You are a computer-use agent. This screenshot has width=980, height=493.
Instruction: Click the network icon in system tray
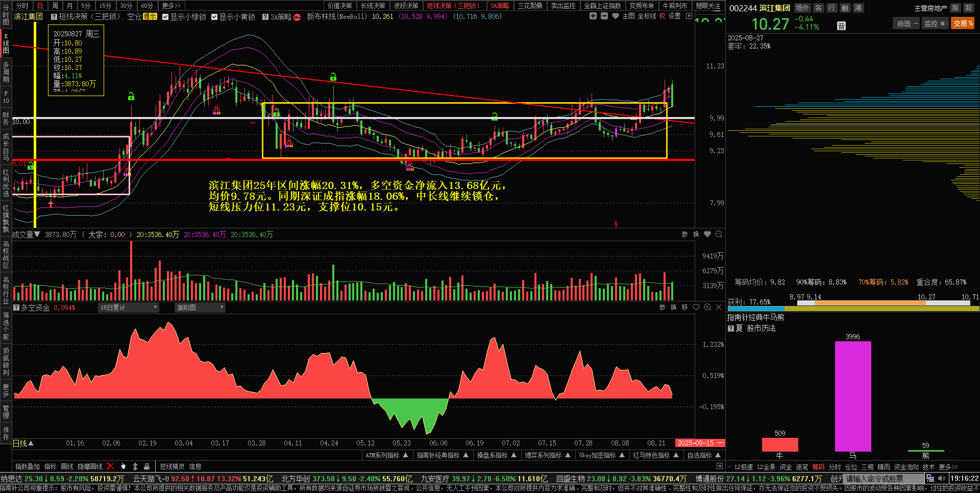click(930, 479)
